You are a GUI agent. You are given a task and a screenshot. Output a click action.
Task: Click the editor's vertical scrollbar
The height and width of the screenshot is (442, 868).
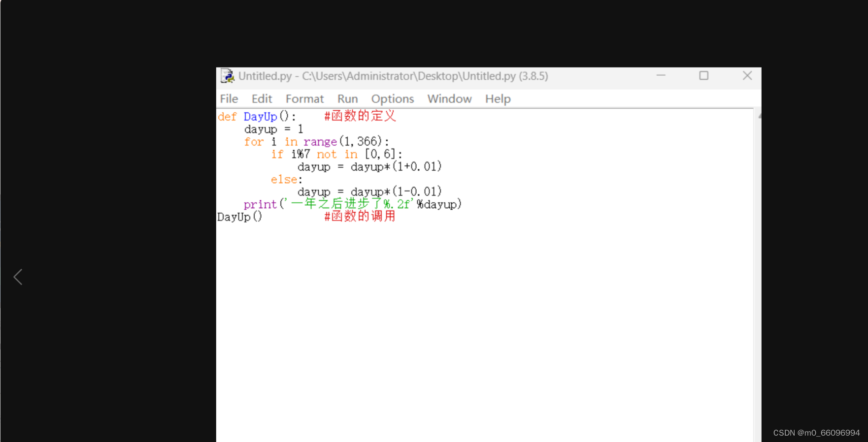pos(757,276)
